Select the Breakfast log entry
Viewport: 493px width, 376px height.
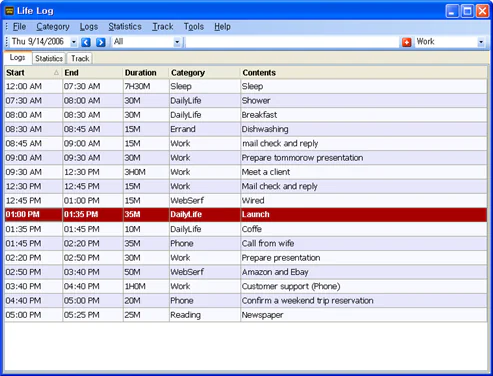pyautogui.click(x=246, y=115)
